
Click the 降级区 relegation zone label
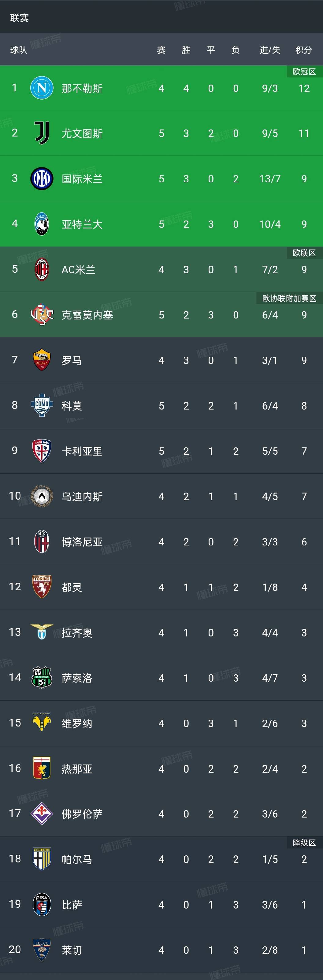304,843
